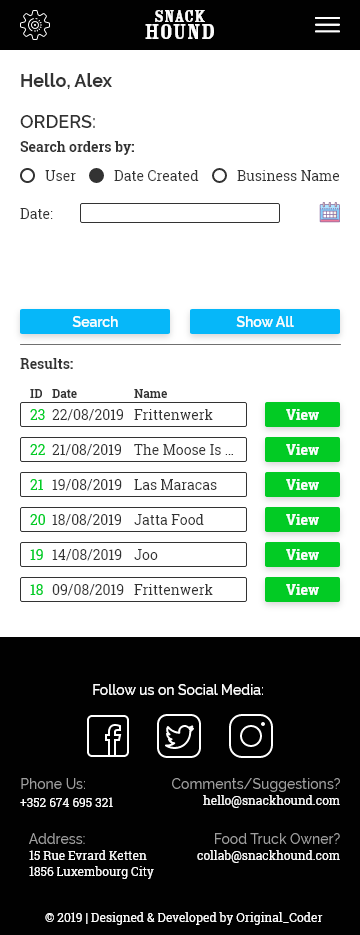The image size is (360, 935).
Task: View order 19 from Joo
Action: coord(302,555)
